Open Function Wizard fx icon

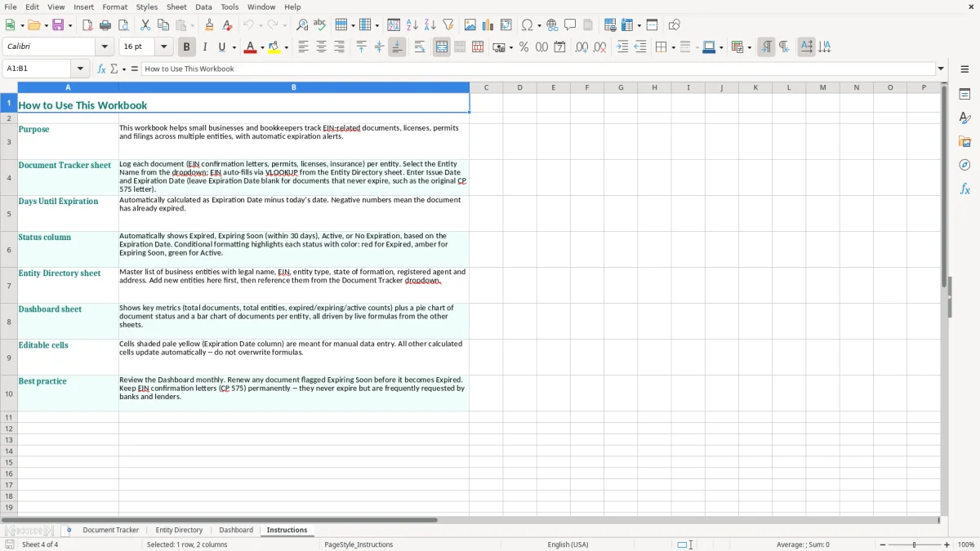(x=101, y=69)
